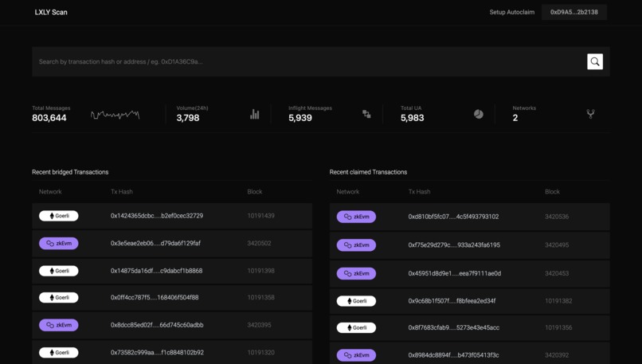Click the Goerli badge for tx 0x14875da16df
Viewport: 642px width, 364px height.
click(x=59, y=271)
